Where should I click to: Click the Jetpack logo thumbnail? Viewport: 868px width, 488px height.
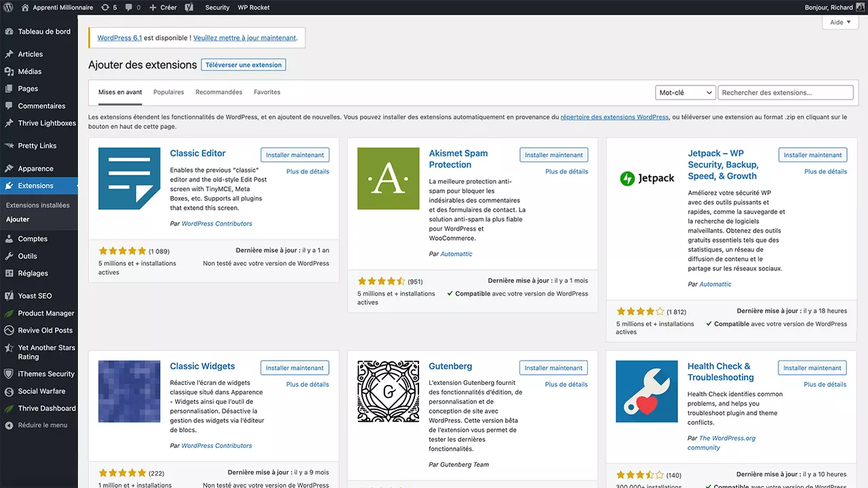pyautogui.click(x=647, y=179)
